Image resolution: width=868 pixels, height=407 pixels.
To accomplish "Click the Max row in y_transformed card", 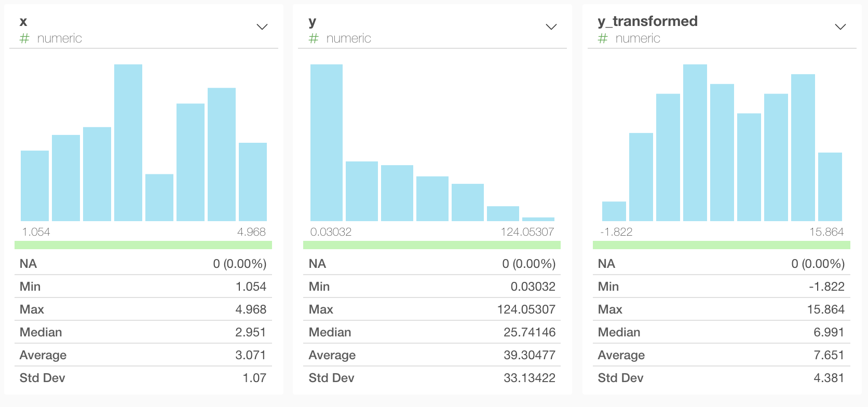I will pyautogui.click(x=721, y=309).
